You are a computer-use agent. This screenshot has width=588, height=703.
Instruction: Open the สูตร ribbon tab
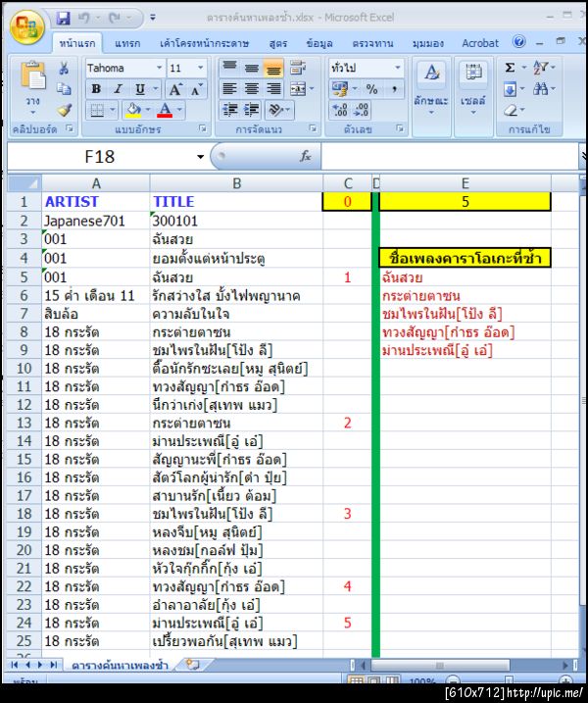(278, 43)
